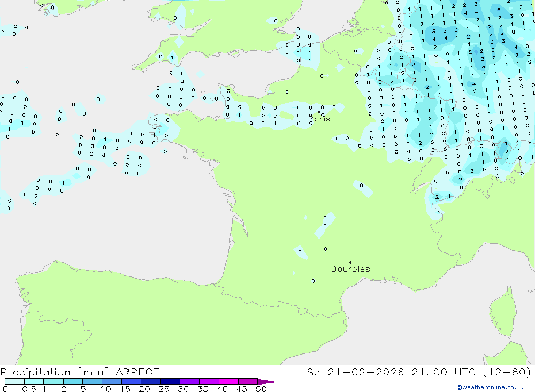Click the legend value label 25

(164, 389)
